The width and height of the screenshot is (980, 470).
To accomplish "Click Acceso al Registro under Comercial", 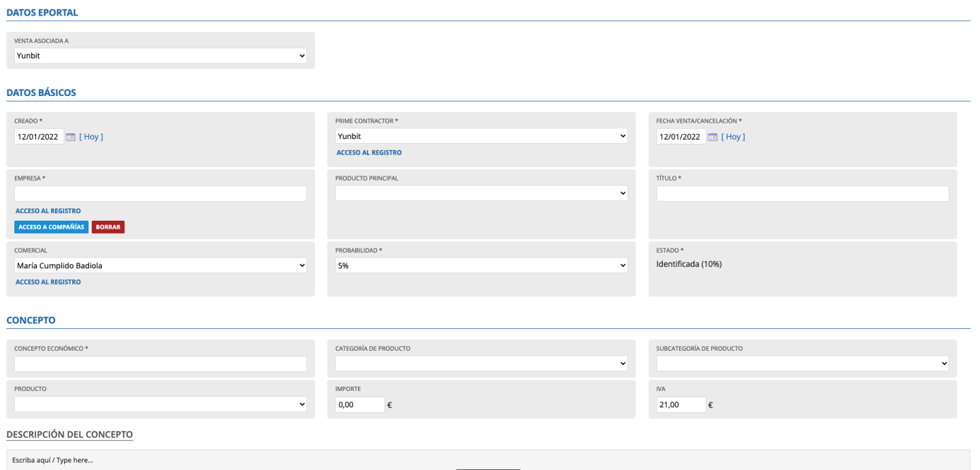I will click(48, 282).
